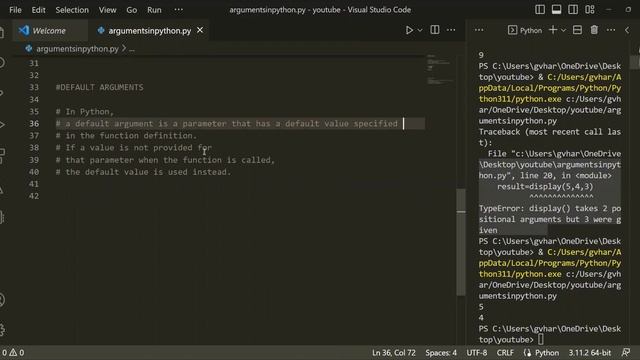640x360 pixels.
Task: Open the new terminal launch profile dropdown
Action: pyautogui.click(x=563, y=30)
